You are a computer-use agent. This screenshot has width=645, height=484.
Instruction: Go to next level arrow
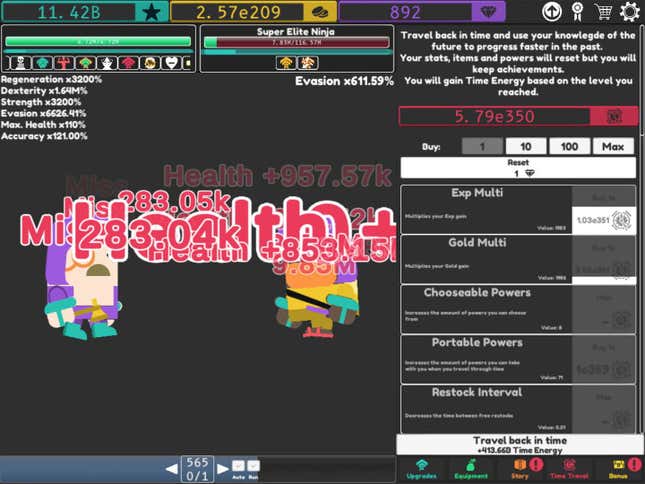pos(223,469)
